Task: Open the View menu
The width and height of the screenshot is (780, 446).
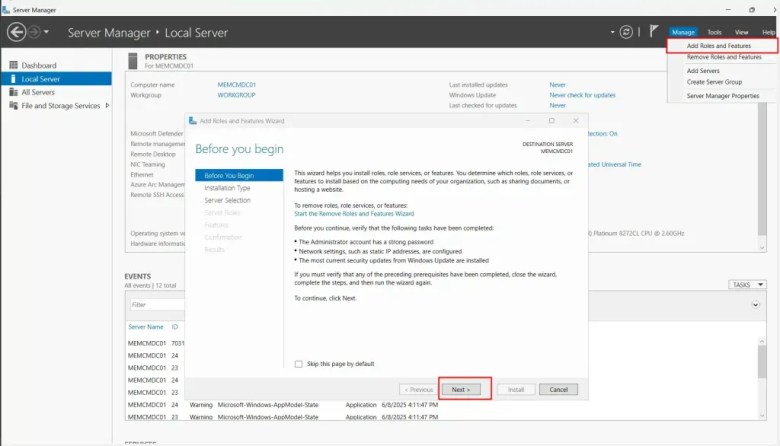Action: [x=741, y=32]
